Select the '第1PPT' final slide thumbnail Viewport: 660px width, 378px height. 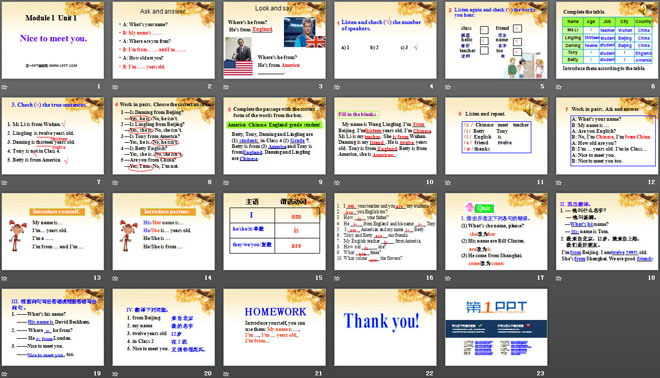[496, 327]
